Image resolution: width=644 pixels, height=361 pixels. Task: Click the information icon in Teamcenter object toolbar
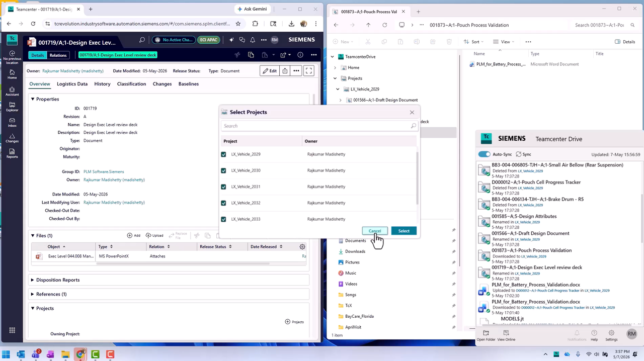pos(300,55)
